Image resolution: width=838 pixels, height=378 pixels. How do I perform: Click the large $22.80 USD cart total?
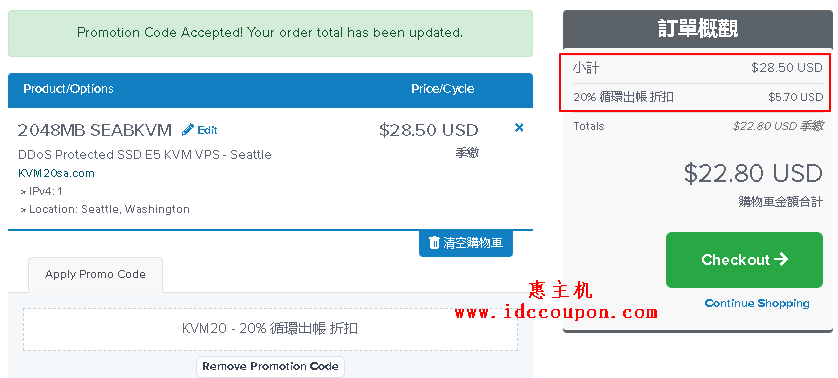753,173
